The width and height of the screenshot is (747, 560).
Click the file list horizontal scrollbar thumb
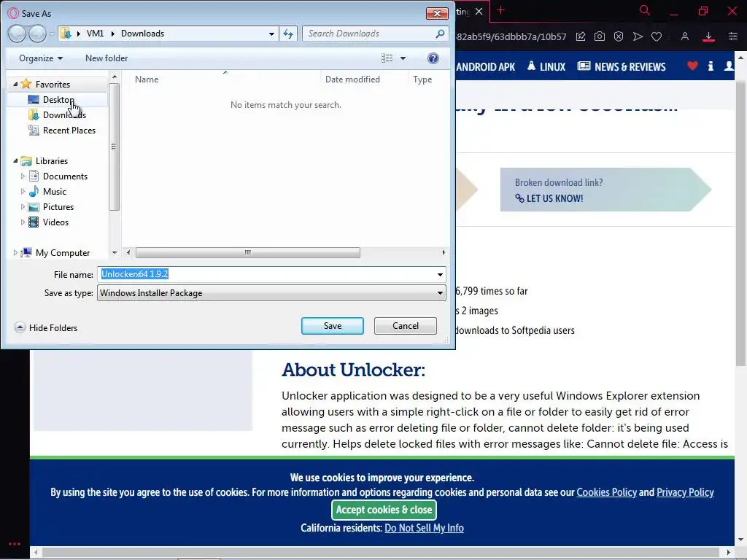[x=248, y=252]
